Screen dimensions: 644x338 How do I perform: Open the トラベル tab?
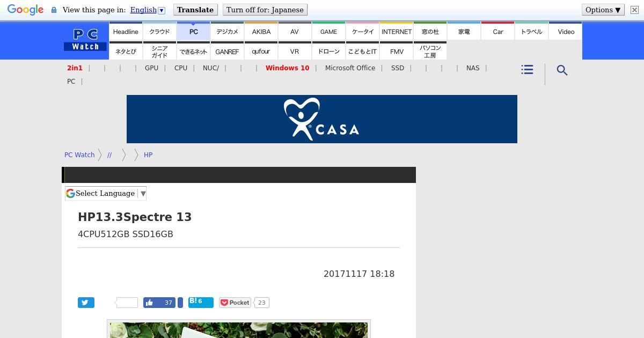click(x=532, y=31)
